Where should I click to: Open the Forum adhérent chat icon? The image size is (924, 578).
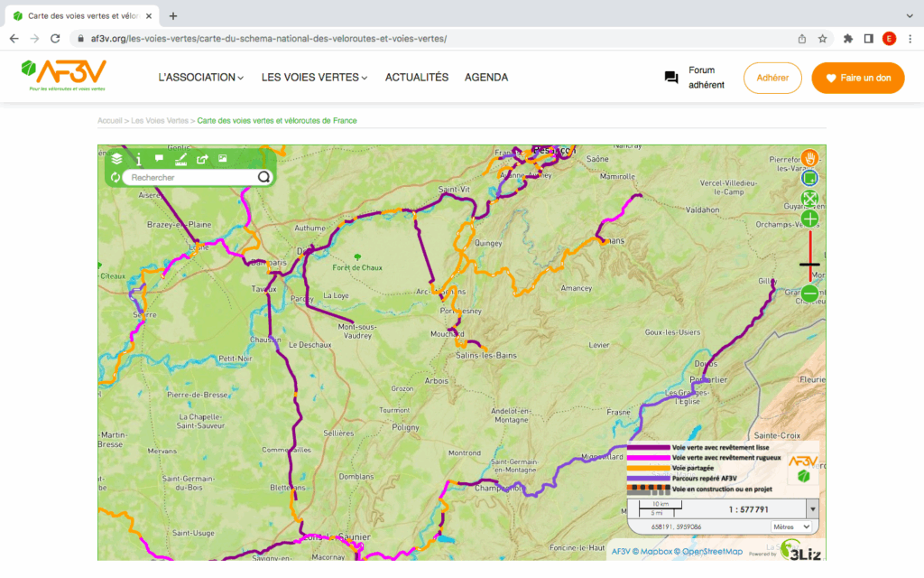[x=671, y=78]
